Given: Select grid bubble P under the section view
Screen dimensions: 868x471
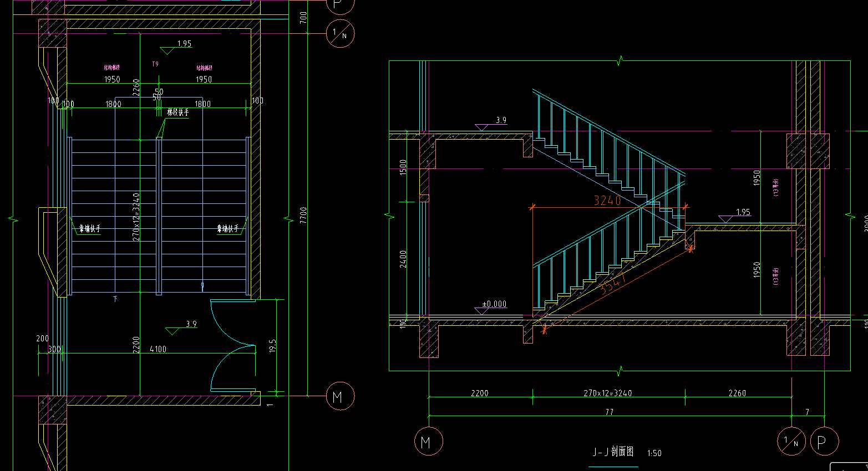Looking at the screenshot, I should [824, 442].
